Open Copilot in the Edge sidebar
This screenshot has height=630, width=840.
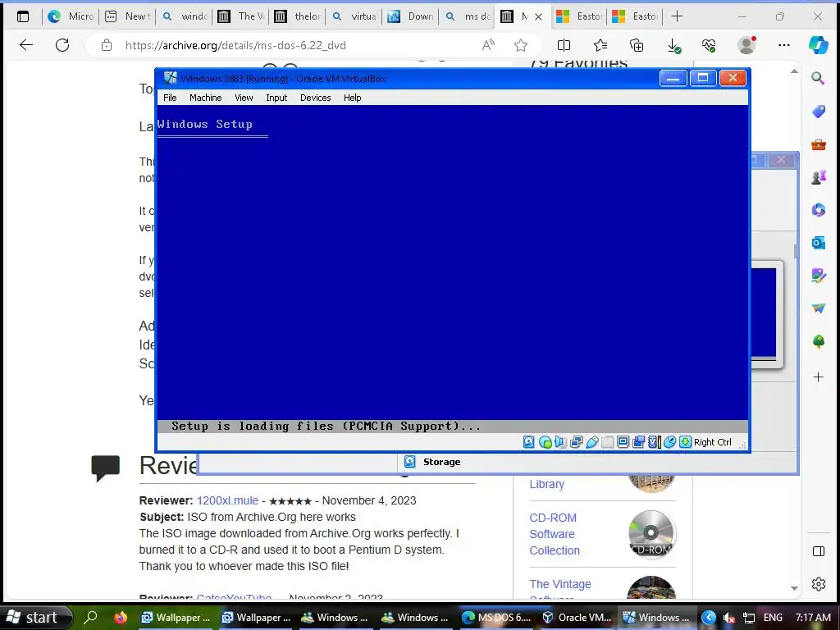[818, 44]
